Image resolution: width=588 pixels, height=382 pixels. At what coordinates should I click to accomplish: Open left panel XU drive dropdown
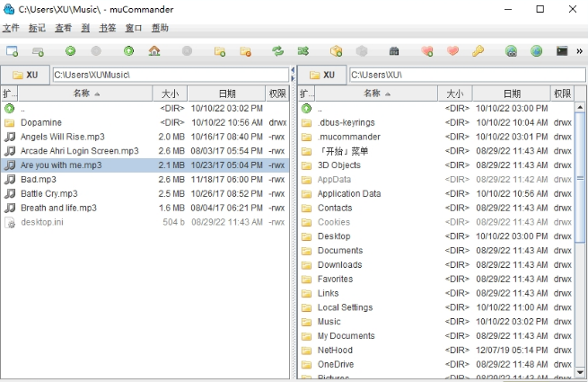[25, 75]
